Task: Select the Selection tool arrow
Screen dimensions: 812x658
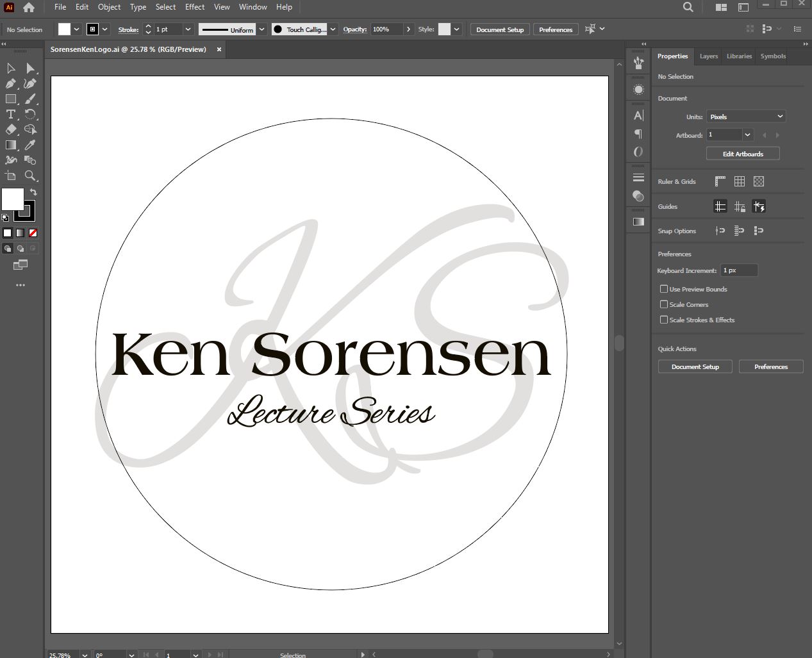Action: pos(11,69)
